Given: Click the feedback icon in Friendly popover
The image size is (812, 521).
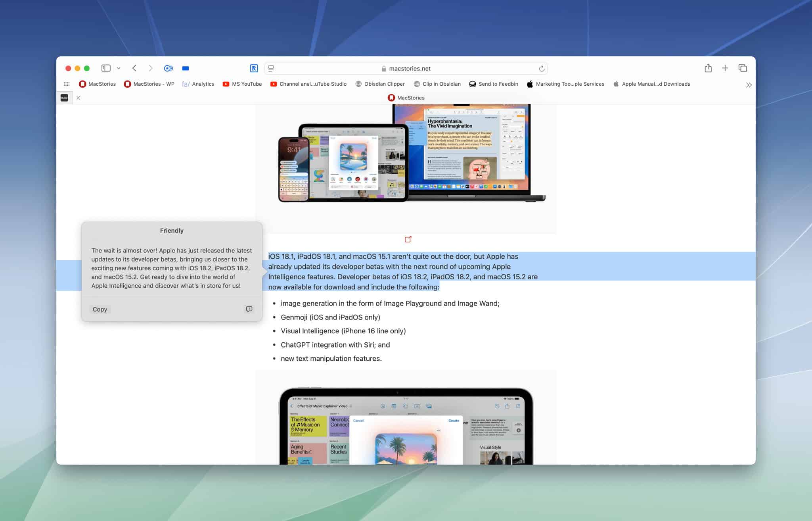Looking at the screenshot, I should click(x=249, y=309).
